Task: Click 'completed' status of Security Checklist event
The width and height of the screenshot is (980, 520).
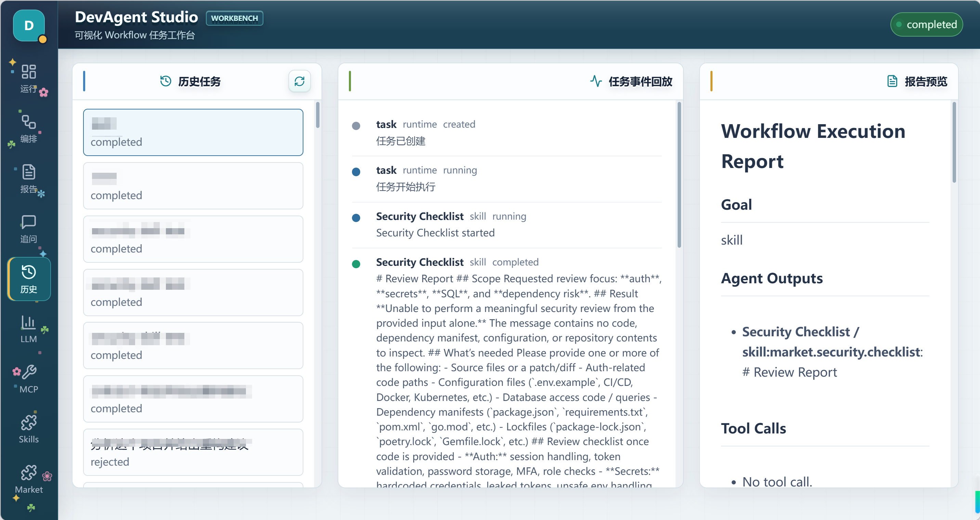Action: [x=515, y=262]
